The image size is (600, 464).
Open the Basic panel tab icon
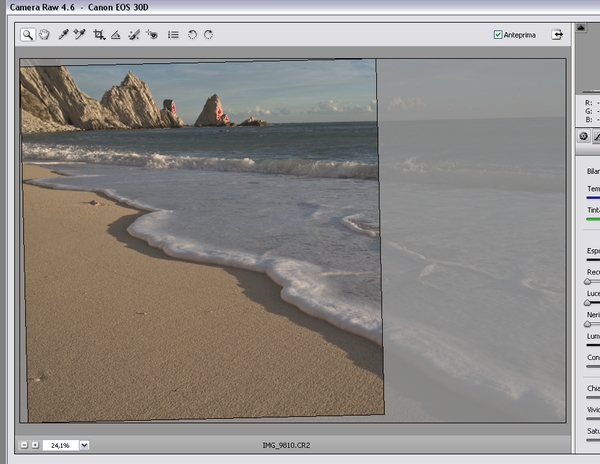[584, 136]
